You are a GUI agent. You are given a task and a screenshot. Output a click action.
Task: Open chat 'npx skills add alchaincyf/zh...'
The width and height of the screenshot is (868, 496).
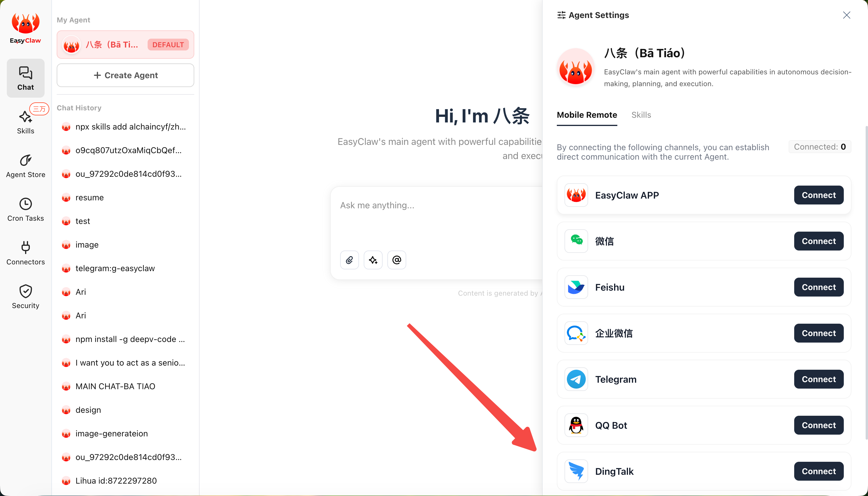click(x=125, y=127)
